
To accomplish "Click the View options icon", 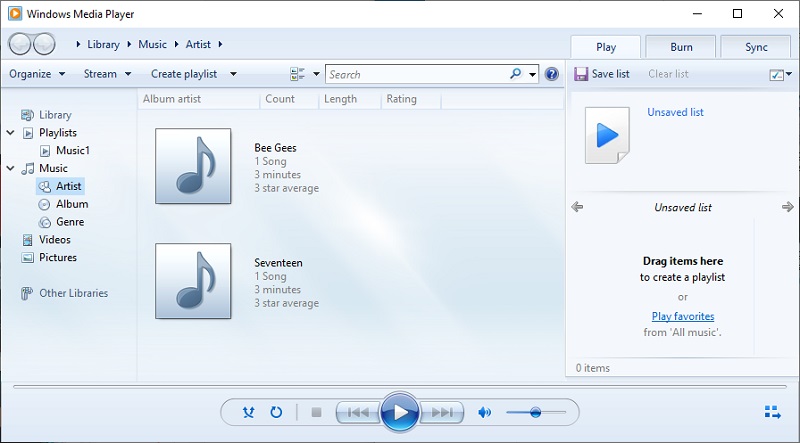I will click(x=297, y=74).
